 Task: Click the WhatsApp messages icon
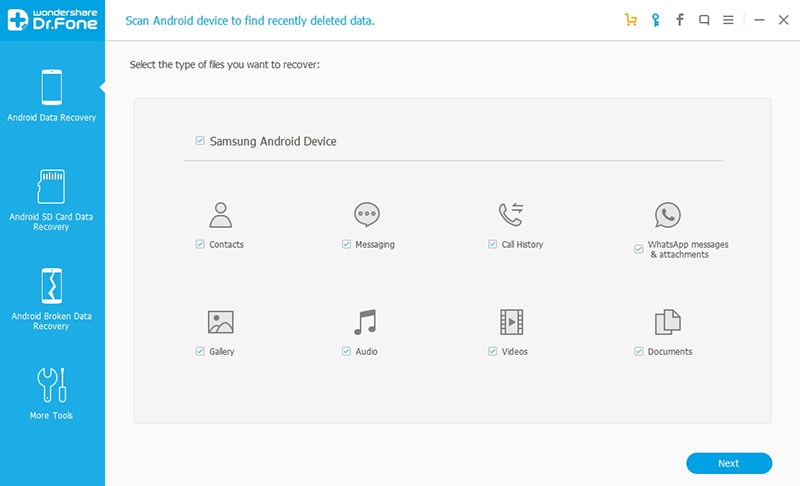[x=667, y=215]
